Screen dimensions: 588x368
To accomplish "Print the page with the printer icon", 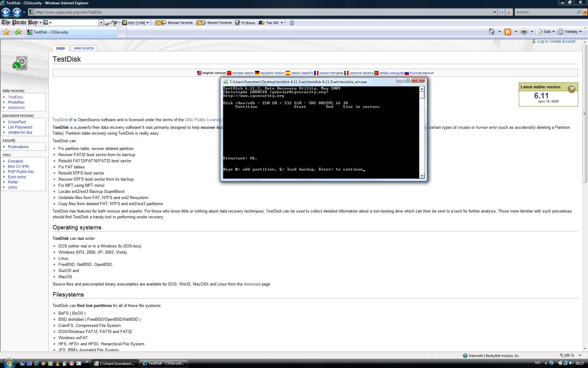I will tap(524, 32).
